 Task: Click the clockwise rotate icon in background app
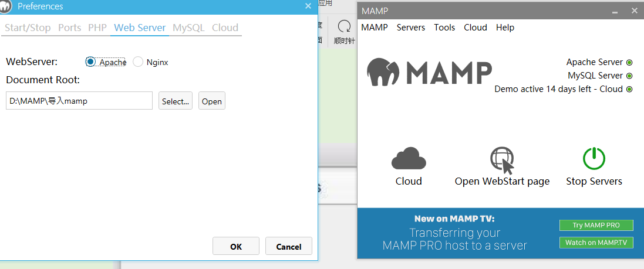pyautogui.click(x=344, y=27)
